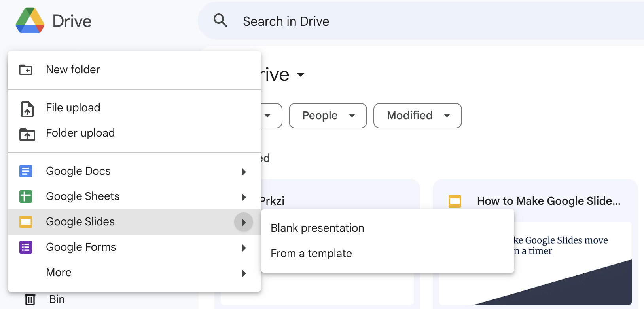The image size is (644, 309).
Task: Click the Folder upload icon
Action: point(27,134)
